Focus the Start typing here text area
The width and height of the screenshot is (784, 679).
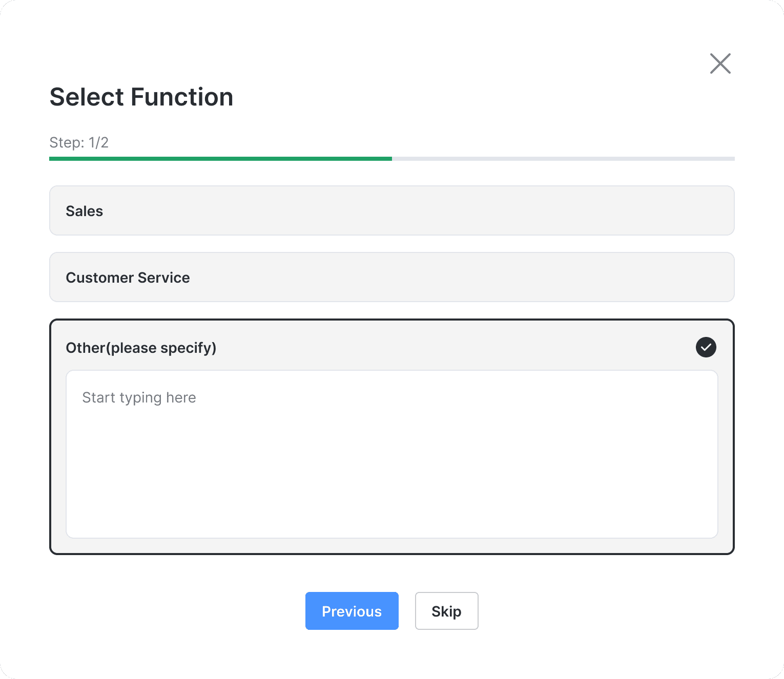(391, 454)
